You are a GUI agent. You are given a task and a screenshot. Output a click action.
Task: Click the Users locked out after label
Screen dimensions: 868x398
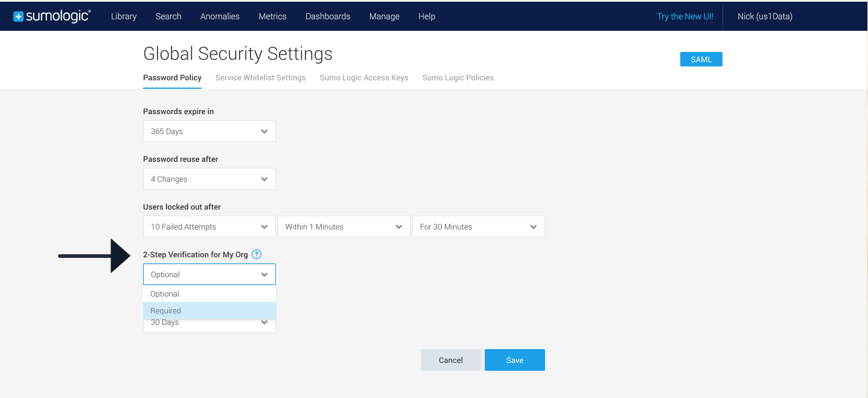pos(182,207)
